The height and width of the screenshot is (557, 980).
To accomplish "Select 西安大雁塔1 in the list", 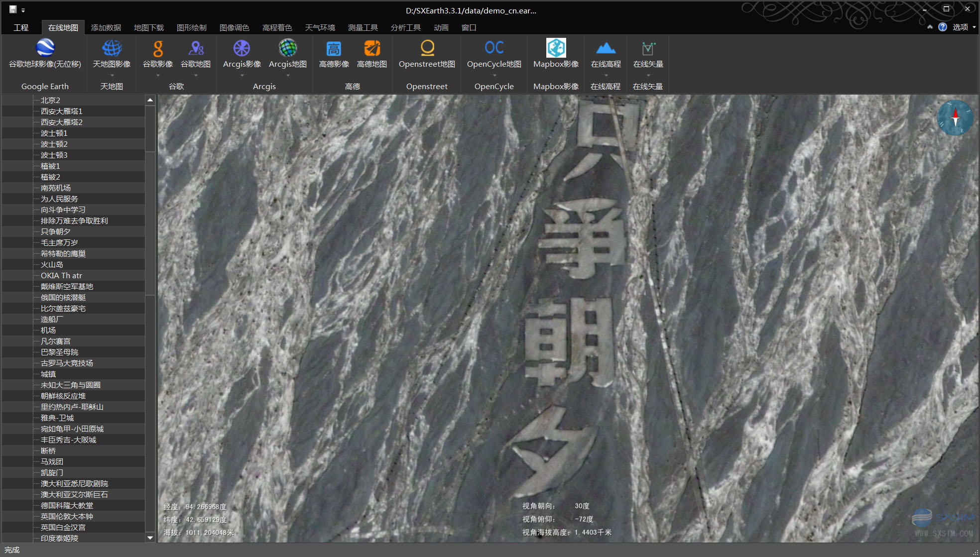I will click(62, 111).
